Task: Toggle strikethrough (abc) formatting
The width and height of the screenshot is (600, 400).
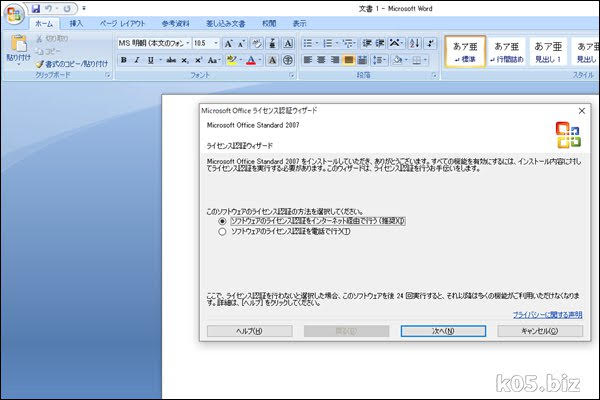Action: pyautogui.click(x=171, y=60)
